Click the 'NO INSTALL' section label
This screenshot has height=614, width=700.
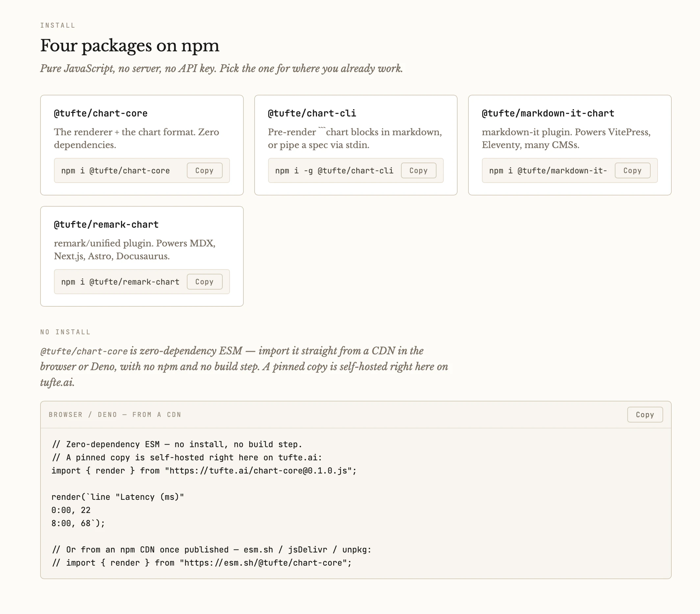(65, 332)
